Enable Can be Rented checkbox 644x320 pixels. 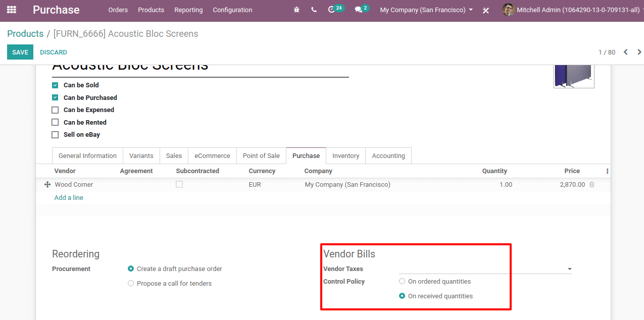coord(55,123)
